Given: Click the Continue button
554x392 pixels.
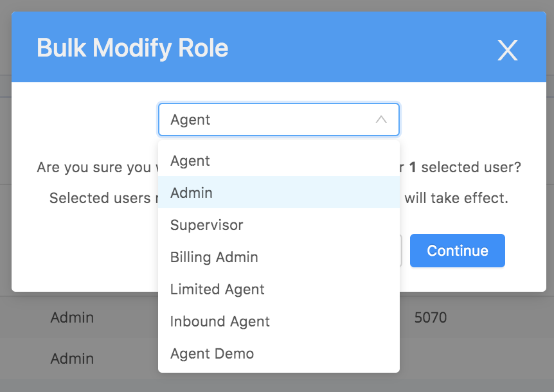Looking at the screenshot, I should (457, 251).
